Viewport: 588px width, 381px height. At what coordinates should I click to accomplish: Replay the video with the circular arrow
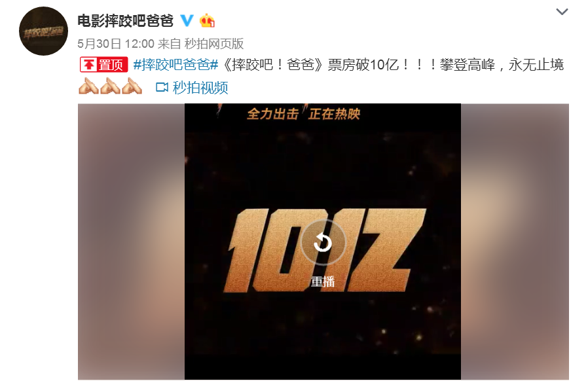pyautogui.click(x=323, y=242)
